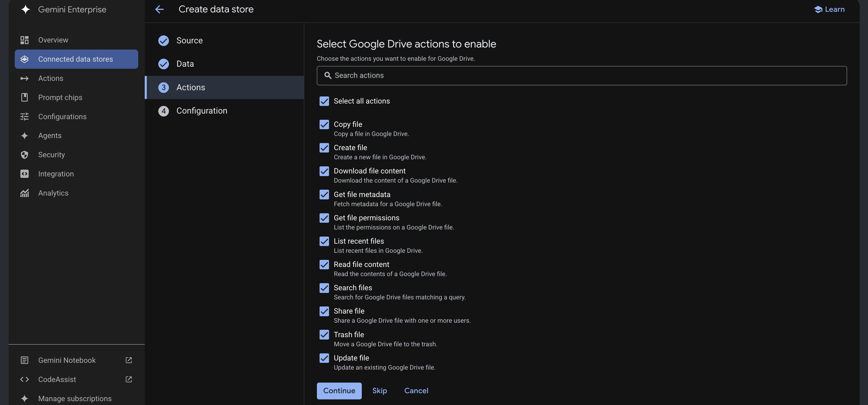Open CodeAssist link
This screenshot has width=868, height=405.
[x=76, y=379]
